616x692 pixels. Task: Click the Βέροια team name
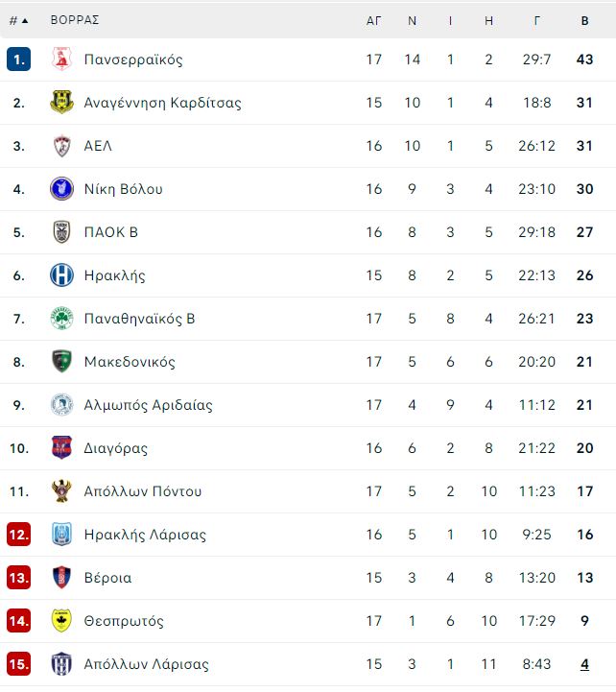point(107,578)
